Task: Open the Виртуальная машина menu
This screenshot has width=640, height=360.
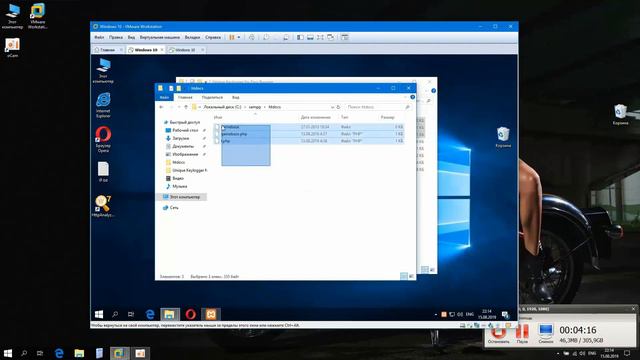Action: click(x=160, y=37)
